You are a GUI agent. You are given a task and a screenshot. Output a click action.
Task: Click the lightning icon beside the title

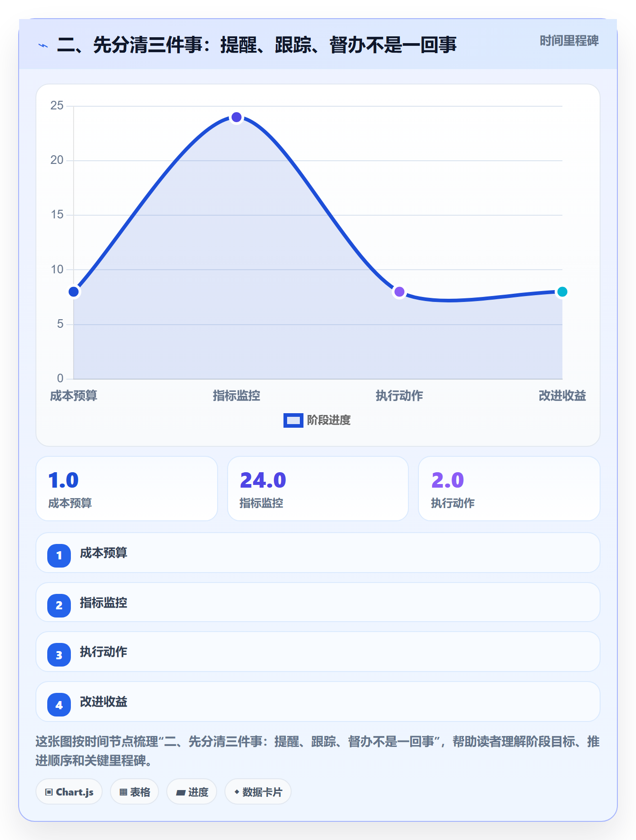[x=43, y=45]
